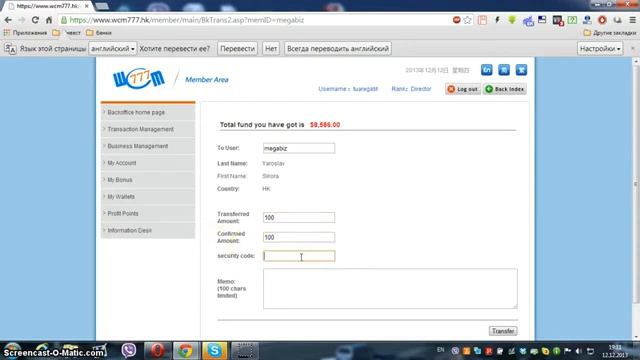640x360 pixels.
Task: Click the Back Index button
Action: click(504, 89)
